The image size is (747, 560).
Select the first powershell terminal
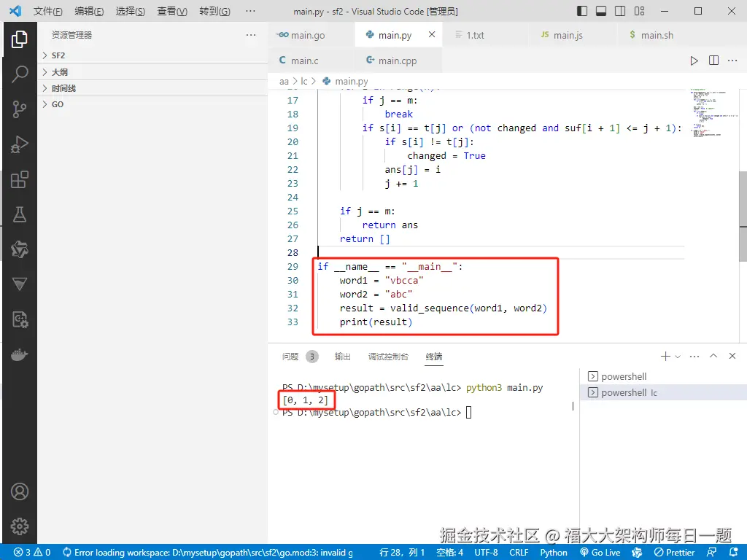[x=662, y=376]
